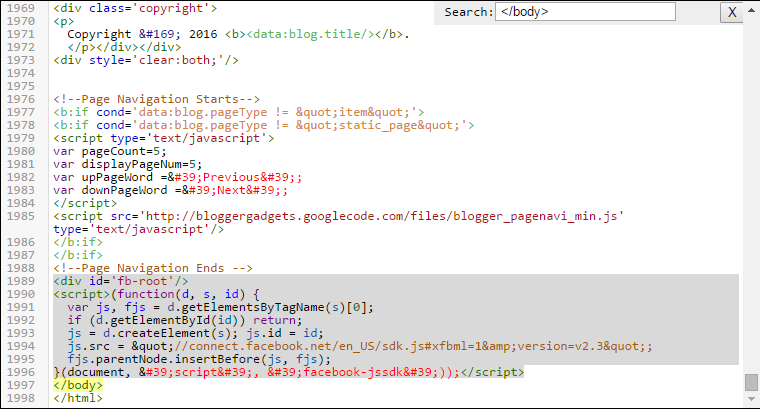Click line number 1976 in the gutter
Image resolution: width=760 pixels, height=410 pixels.
21,99
